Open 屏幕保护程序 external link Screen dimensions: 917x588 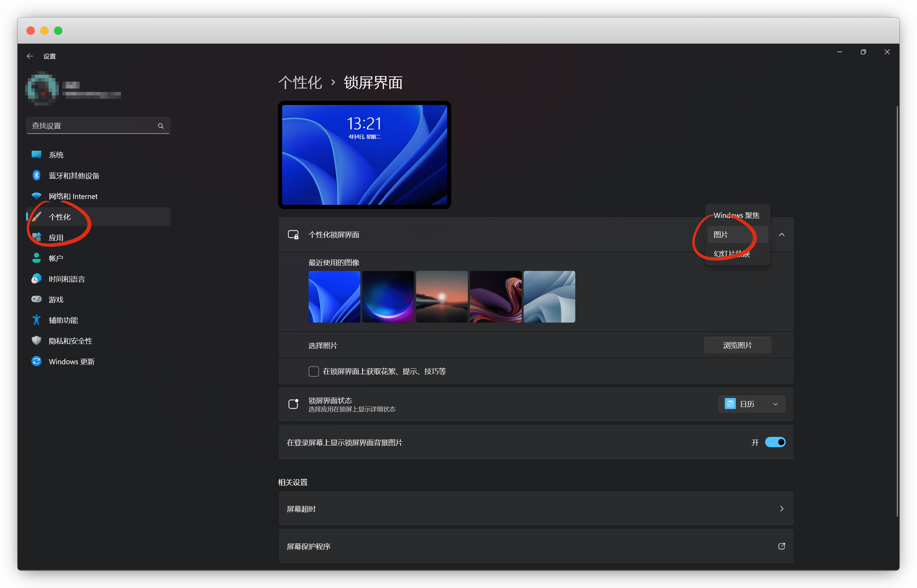(x=781, y=546)
